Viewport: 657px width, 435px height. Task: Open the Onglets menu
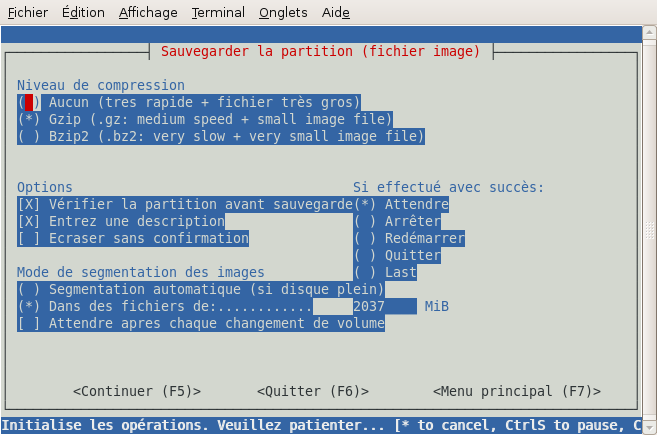coord(283,13)
